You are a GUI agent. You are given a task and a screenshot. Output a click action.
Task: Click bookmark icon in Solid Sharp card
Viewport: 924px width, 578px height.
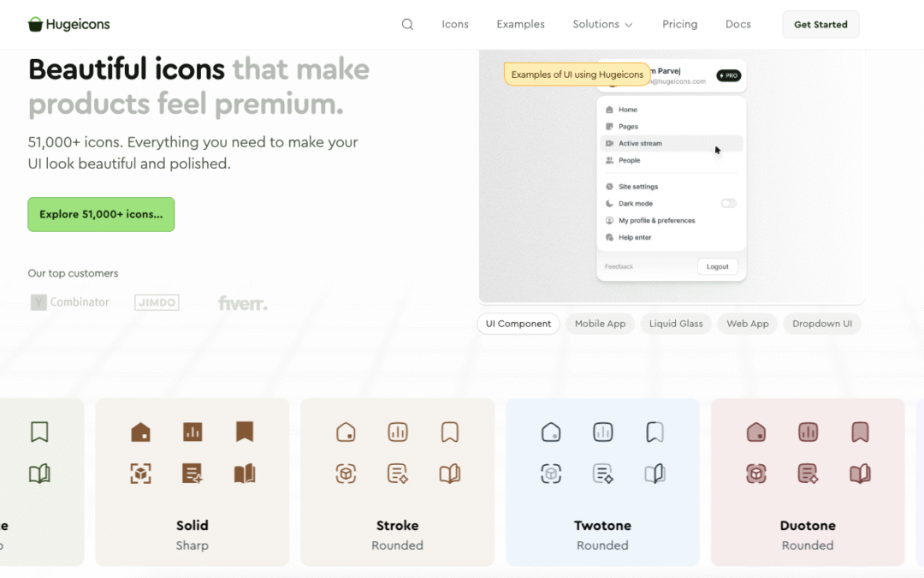[x=245, y=432]
